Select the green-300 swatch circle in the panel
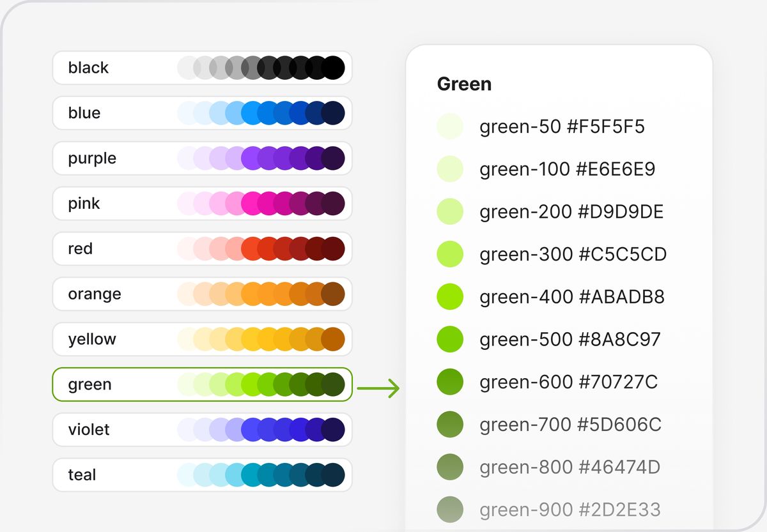 point(450,254)
